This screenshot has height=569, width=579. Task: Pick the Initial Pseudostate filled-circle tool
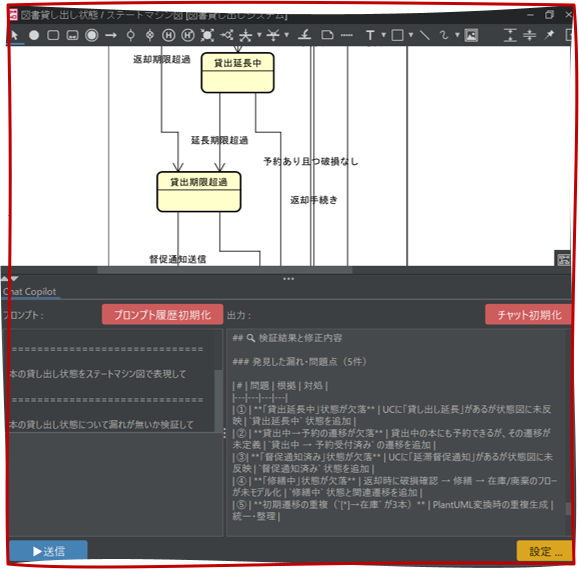coord(34,35)
